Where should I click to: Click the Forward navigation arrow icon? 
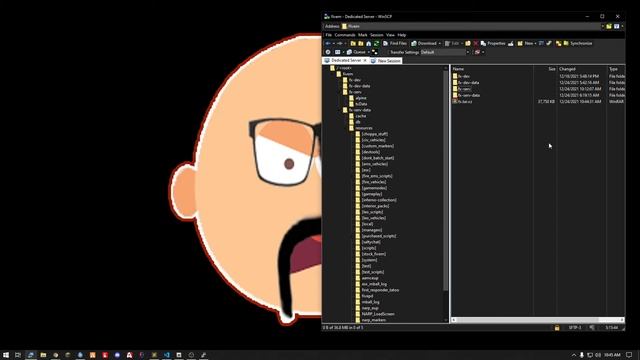click(x=339, y=43)
